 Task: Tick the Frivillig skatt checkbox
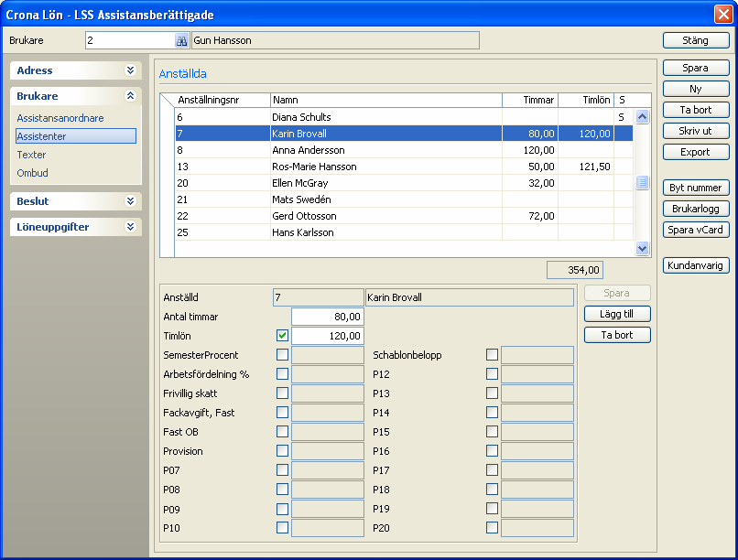(x=282, y=393)
